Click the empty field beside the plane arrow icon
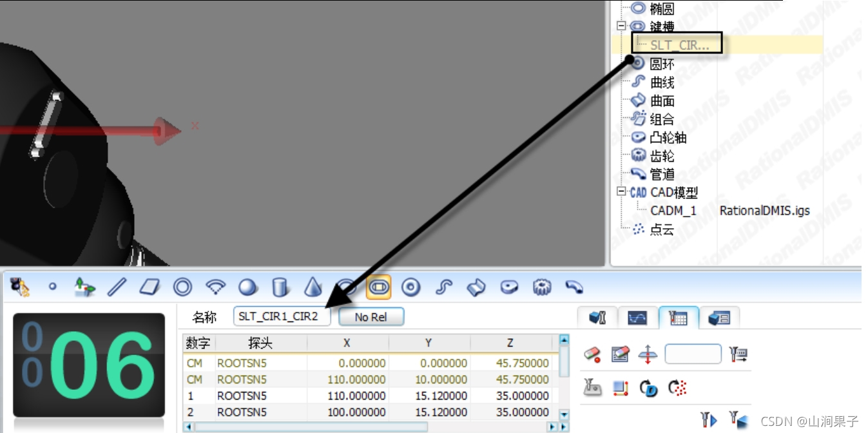This screenshot has width=868, height=433. click(x=693, y=354)
